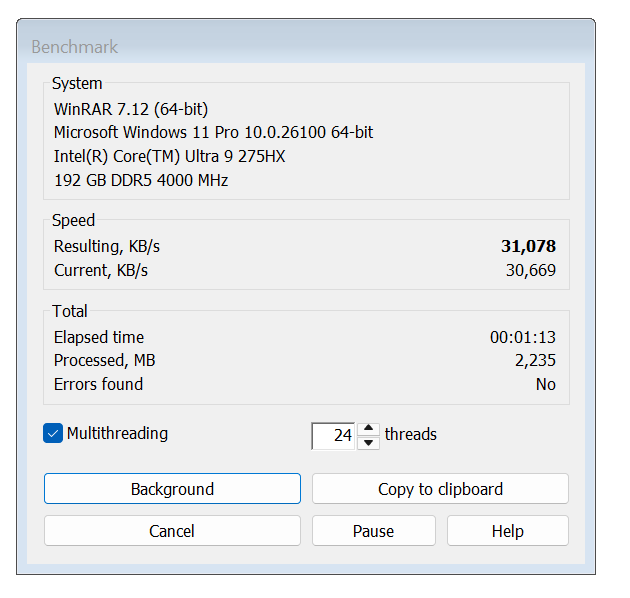This screenshot has width=630, height=598.
Task: Click the Total group heading
Action: 70,311
